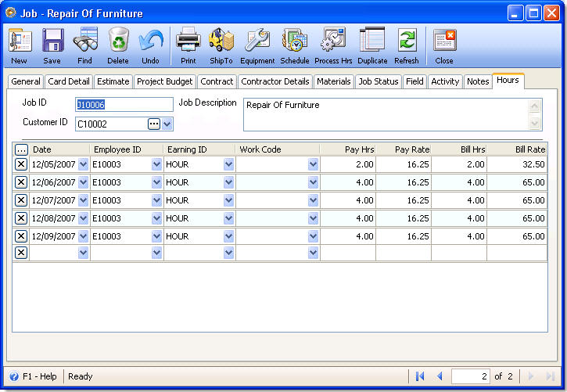Open the Project Budget tab
Image resolution: width=567 pixels, height=392 pixels.
point(164,81)
